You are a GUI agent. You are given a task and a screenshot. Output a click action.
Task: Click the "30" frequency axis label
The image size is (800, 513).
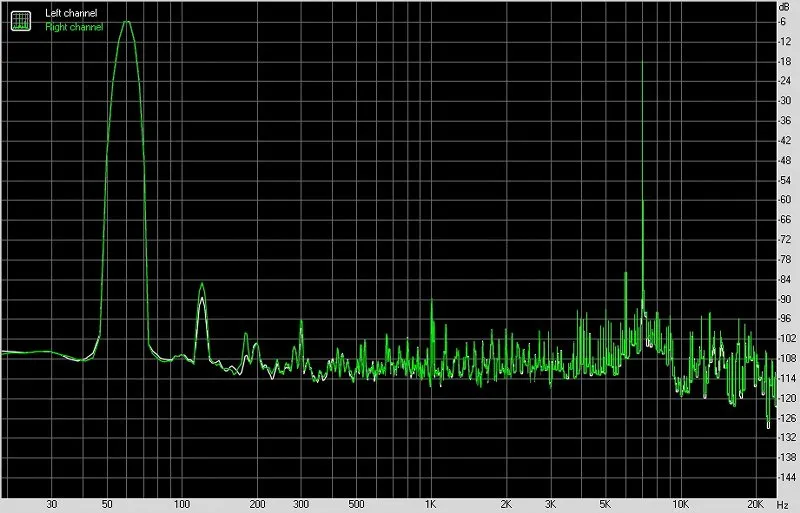point(52,505)
